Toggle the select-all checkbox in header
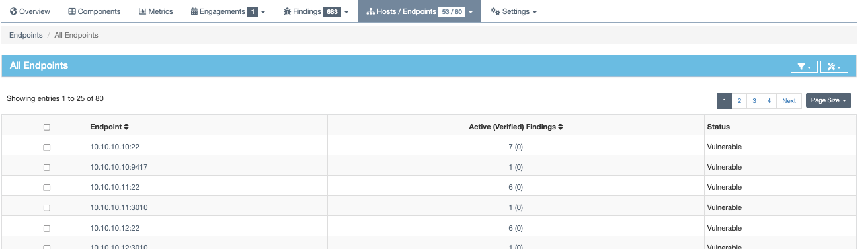868x249 pixels. 46,127
